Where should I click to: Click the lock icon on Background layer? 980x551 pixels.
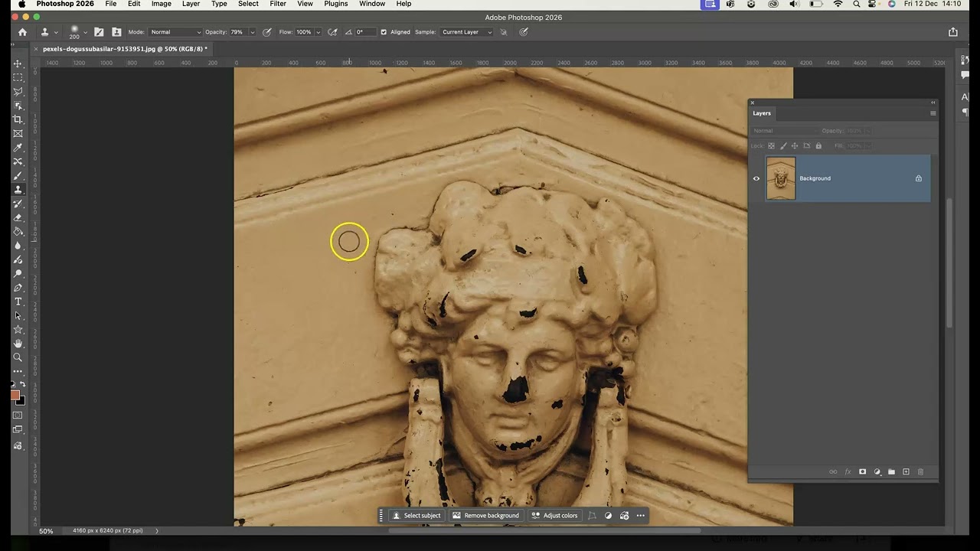(919, 178)
